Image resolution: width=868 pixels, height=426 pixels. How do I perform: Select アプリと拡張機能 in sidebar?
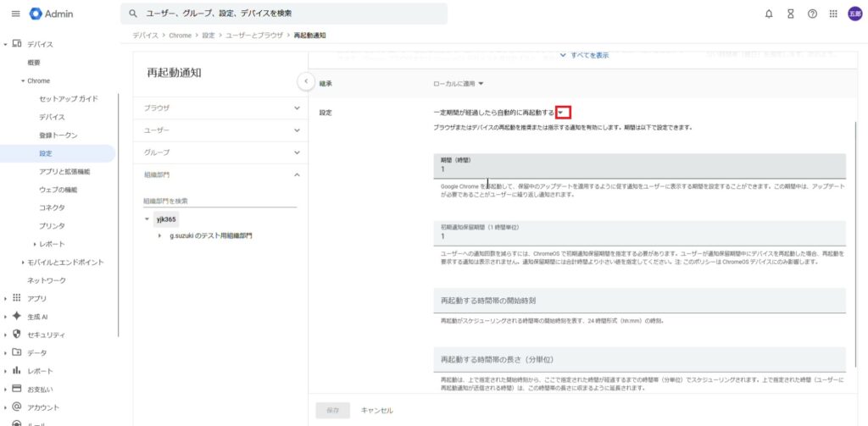pos(64,171)
